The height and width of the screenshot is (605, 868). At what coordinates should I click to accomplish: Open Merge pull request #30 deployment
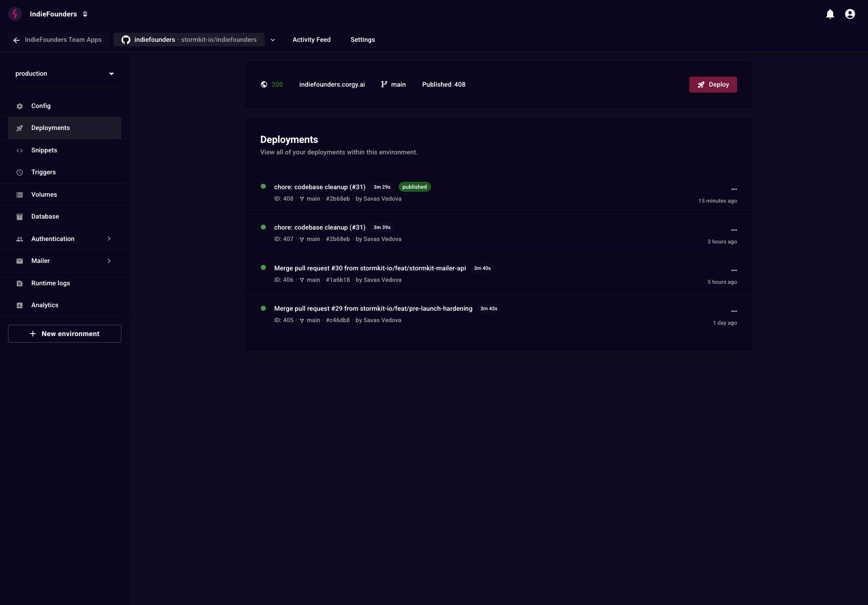(370, 268)
